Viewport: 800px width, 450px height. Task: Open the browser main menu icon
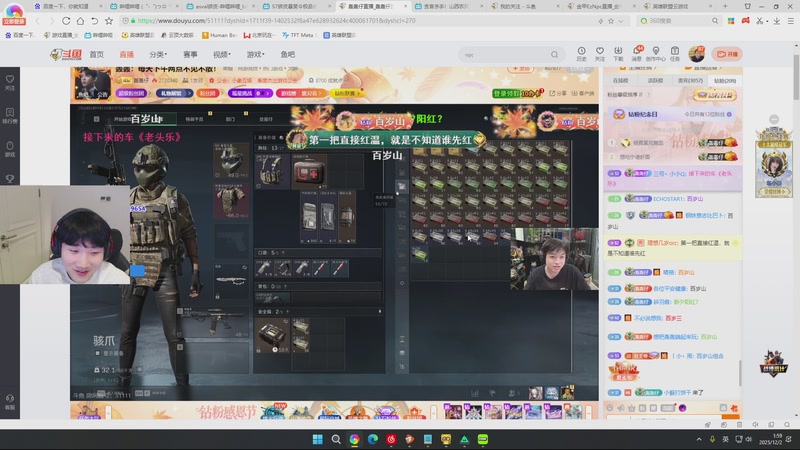tap(790, 21)
